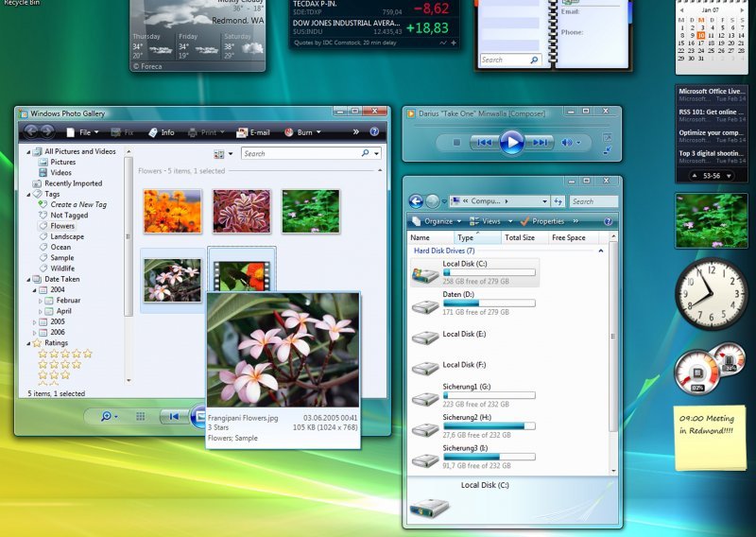The height and width of the screenshot is (537, 756).
Task: Open the Organize menu
Action: (437, 221)
